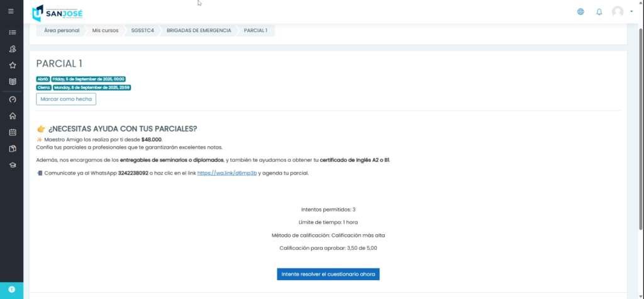Click the Cierra closing date badge

[x=84, y=87]
